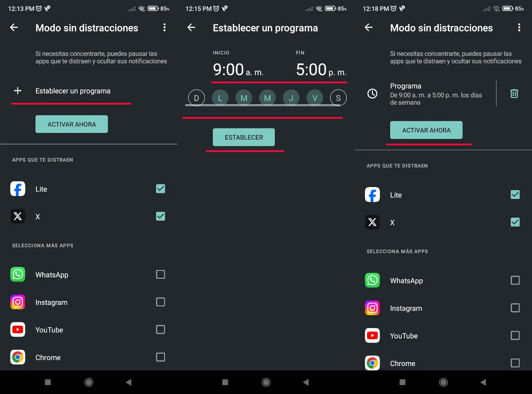Tap the clock icon next to Programa
The height and width of the screenshot is (394, 532).
[x=372, y=94]
